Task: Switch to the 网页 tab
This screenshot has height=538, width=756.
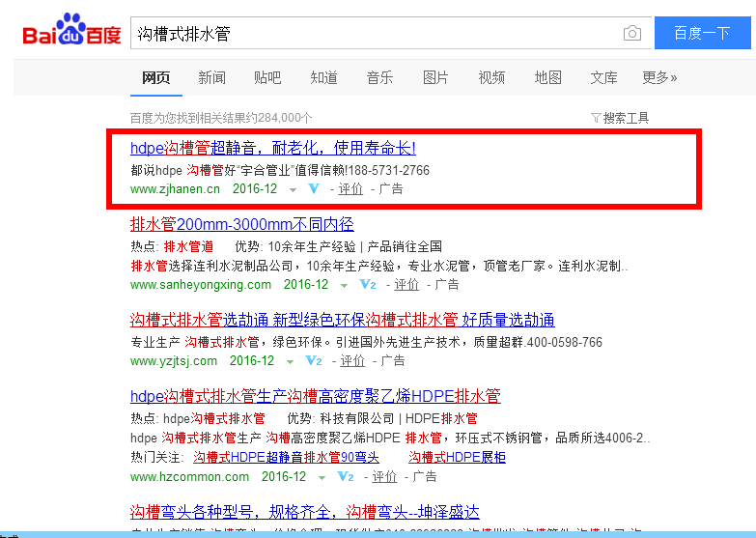Action: pyautogui.click(x=155, y=77)
